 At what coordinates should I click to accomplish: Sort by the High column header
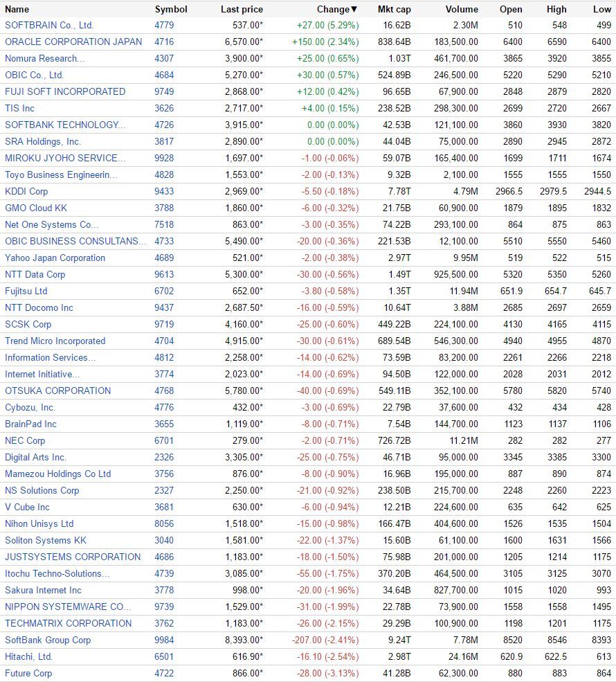pos(556,9)
